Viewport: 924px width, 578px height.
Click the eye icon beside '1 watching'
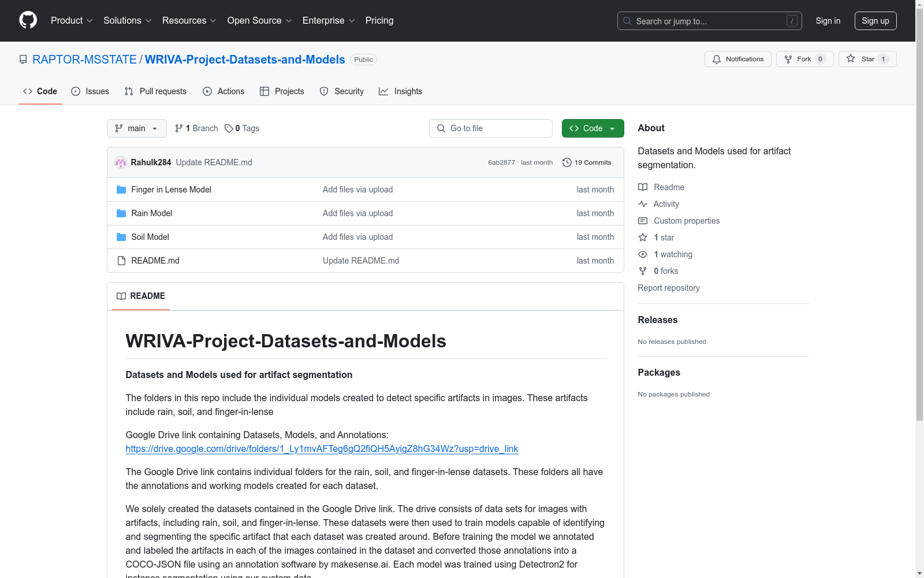[x=643, y=254]
